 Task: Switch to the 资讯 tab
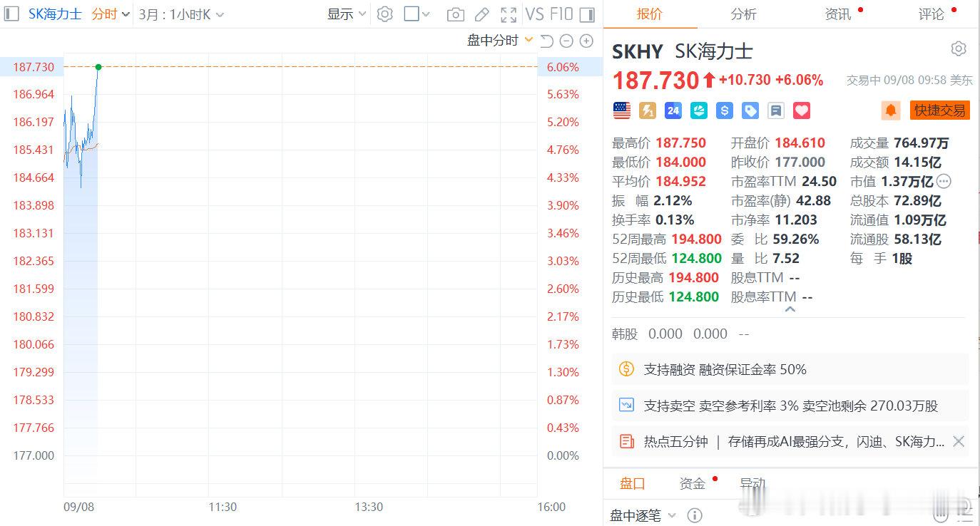click(837, 14)
